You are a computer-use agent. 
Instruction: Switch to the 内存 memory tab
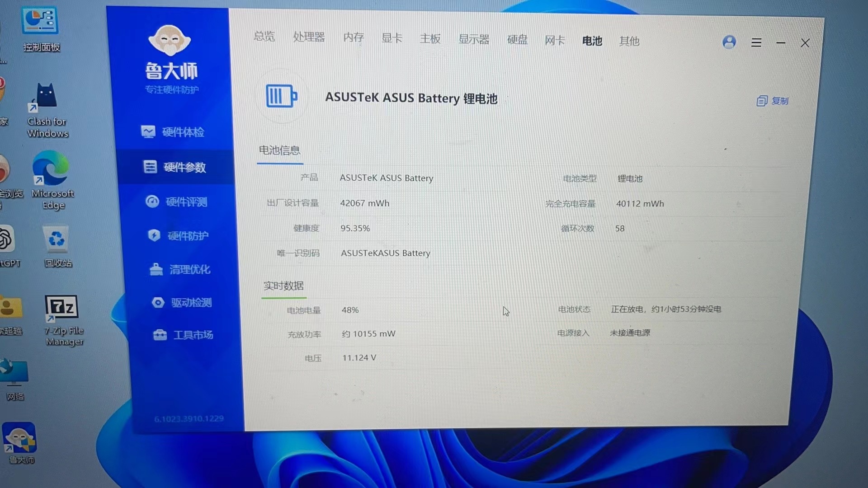354,38
